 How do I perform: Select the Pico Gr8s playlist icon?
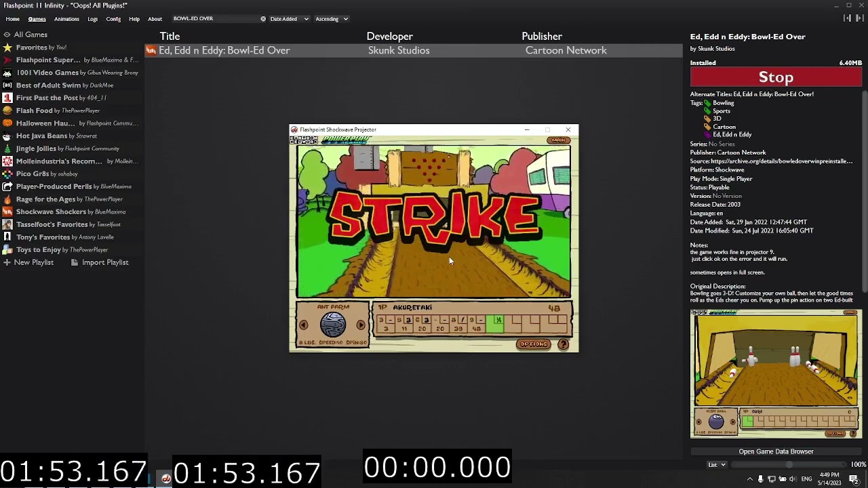7,174
